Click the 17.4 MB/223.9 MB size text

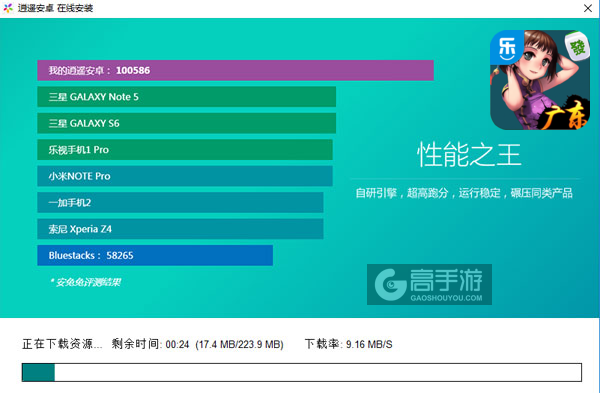pos(240,344)
